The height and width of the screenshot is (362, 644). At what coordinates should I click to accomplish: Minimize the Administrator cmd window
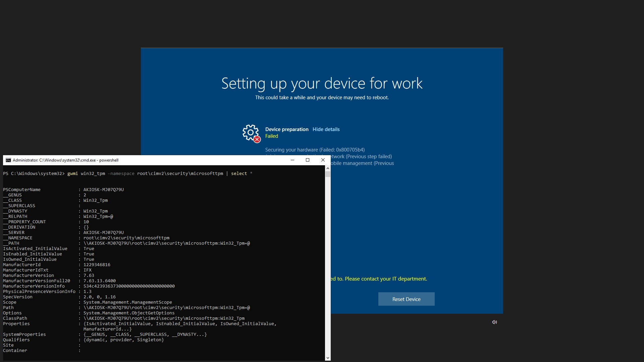click(292, 160)
